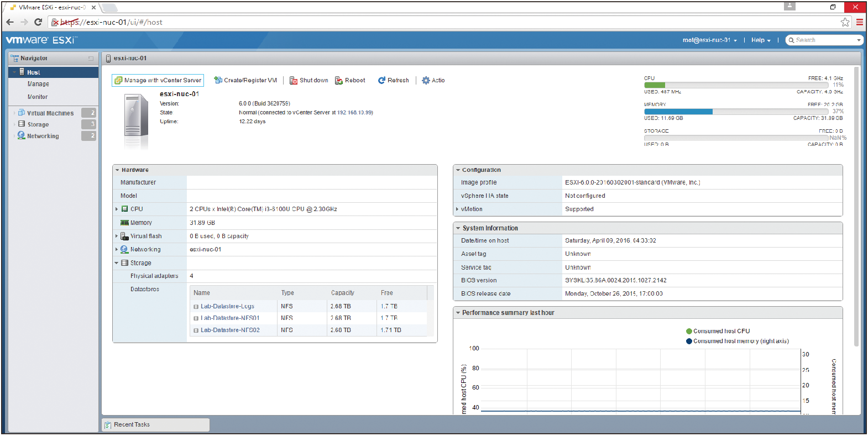
Task: Click the Virtual Machines icon in Navigator
Action: (22, 113)
